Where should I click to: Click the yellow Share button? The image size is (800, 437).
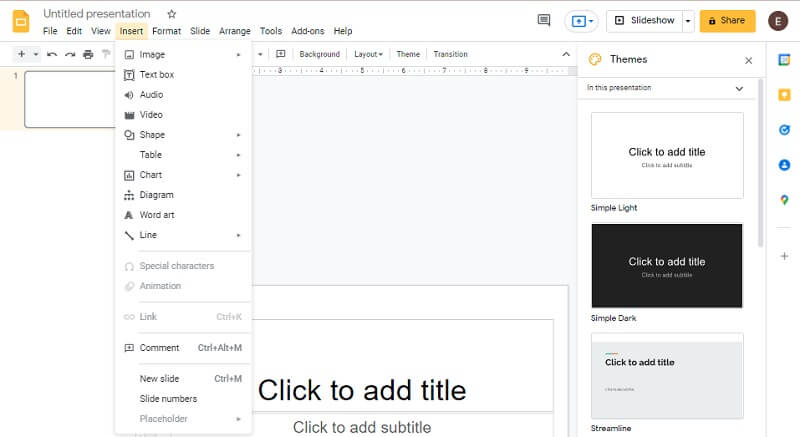[727, 20]
